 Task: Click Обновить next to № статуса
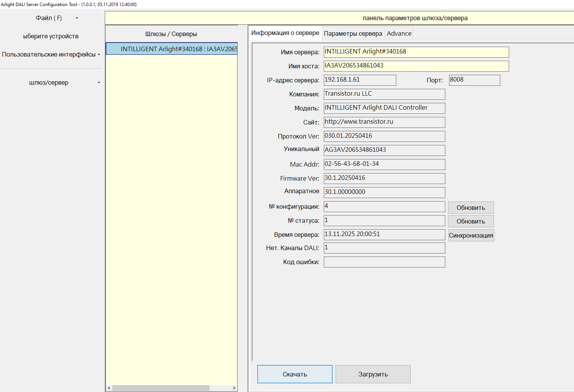pos(471,221)
